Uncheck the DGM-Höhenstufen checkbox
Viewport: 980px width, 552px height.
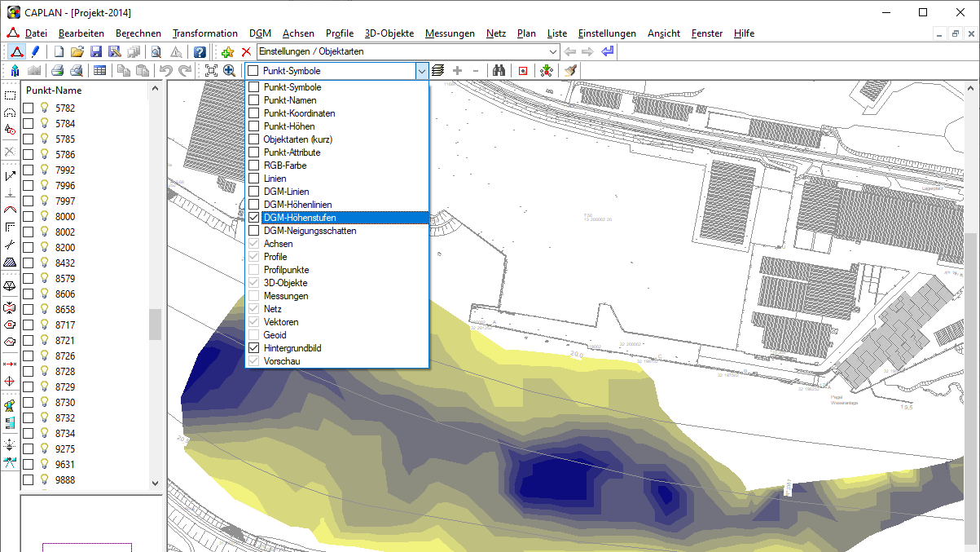pyautogui.click(x=254, y=218)
